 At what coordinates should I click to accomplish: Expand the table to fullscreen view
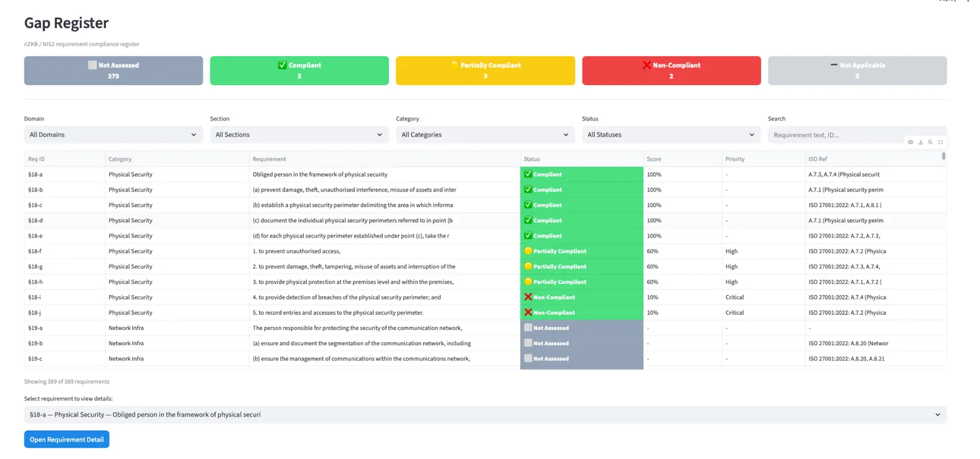941,142
